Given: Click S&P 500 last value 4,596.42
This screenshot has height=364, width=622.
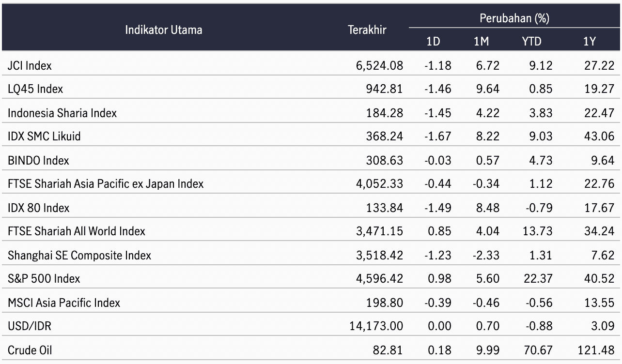Looking at the screenshot, I should (379, 279).
